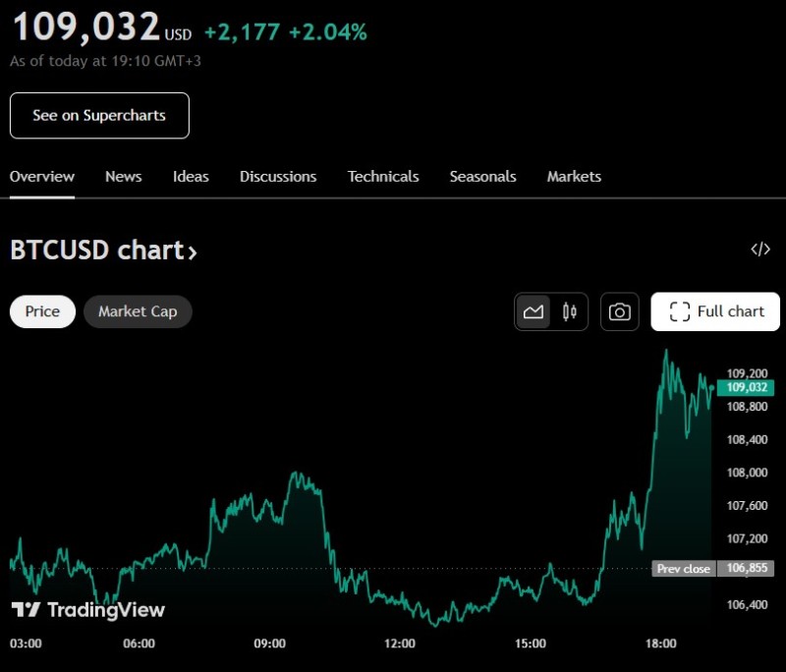Open the News tab
Image resolution: width=786 pixels, height=672 pixels.
click(124, 177)
